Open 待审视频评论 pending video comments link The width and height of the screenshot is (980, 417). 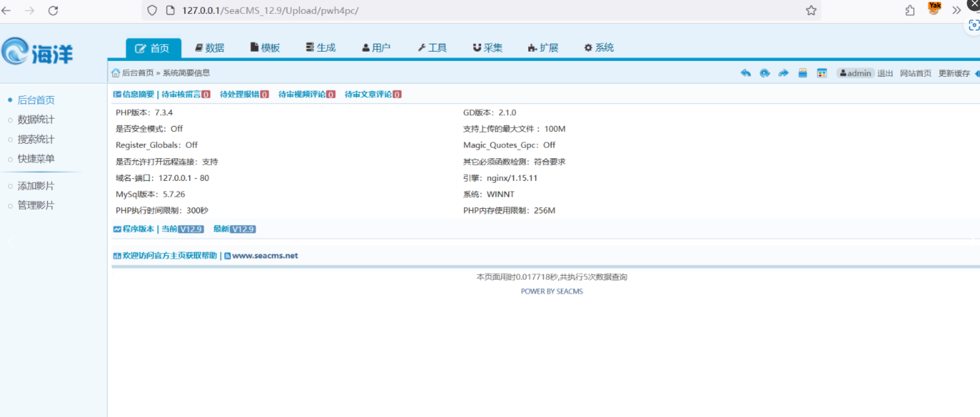(x=307, y=94)
